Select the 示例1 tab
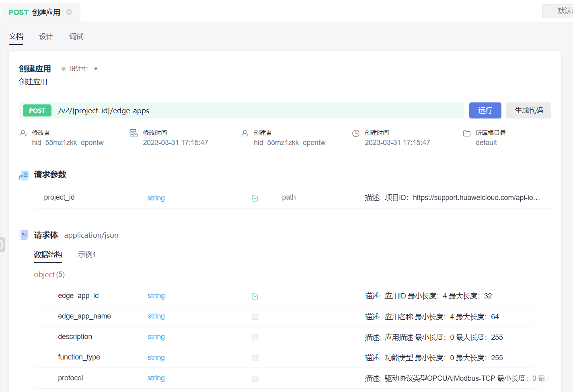The height and width of the screenshot is (392, 573). pyautogui.click(x=87, y=255)
